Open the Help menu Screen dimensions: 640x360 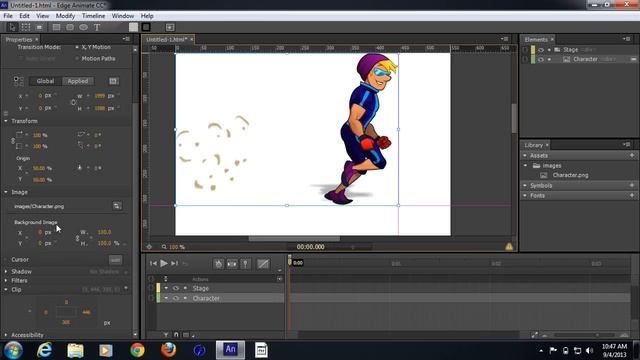point(147,16)
